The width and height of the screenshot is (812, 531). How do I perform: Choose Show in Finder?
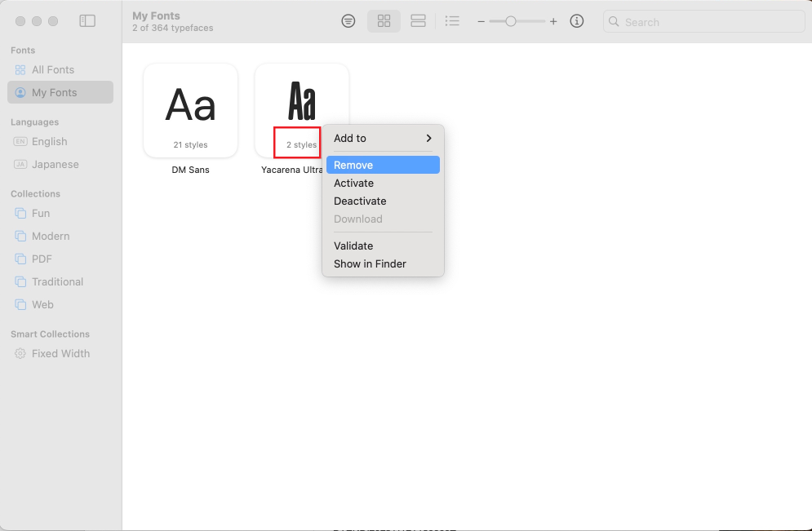coord(384,264)
